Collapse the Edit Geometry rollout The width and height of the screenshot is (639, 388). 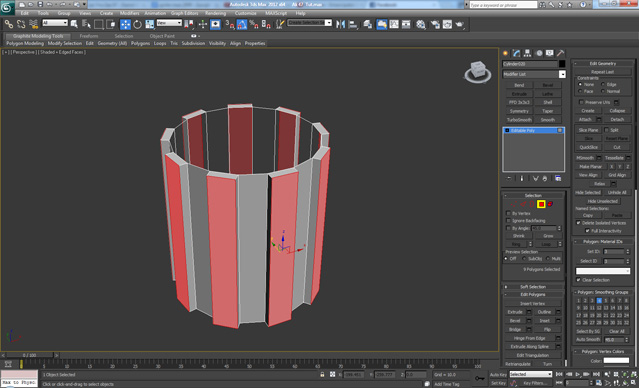coord(603,64)
